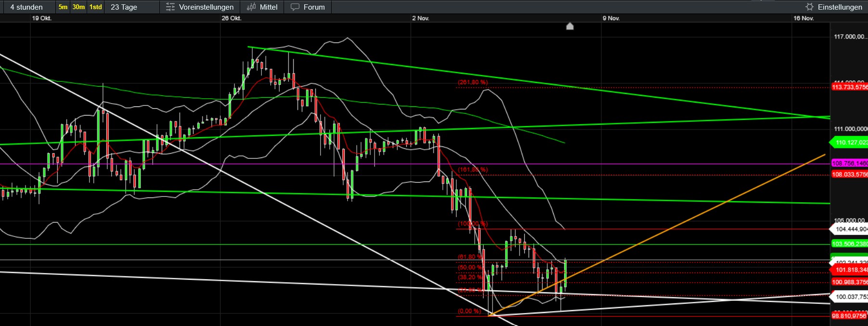The width and height of the screenshot is (868, 326).
Task: Click the house marker above the chart
Action: (x=570, y=26)
